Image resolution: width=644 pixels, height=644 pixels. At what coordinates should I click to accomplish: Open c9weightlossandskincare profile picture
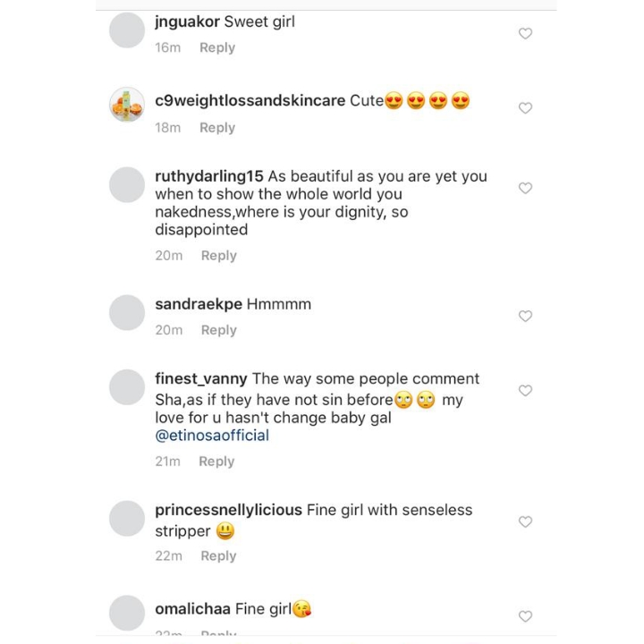click(x=127, y=106)
